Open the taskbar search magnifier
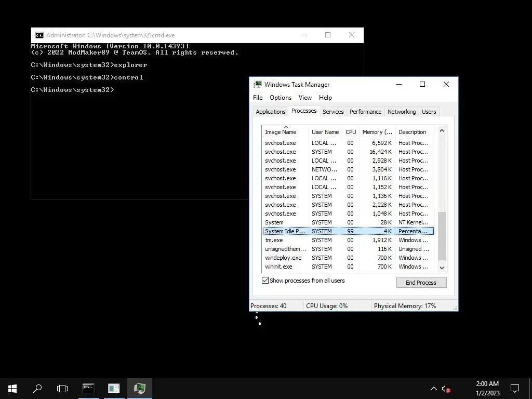The width and height of the screenshot is (532, 399). pos(37,389)
